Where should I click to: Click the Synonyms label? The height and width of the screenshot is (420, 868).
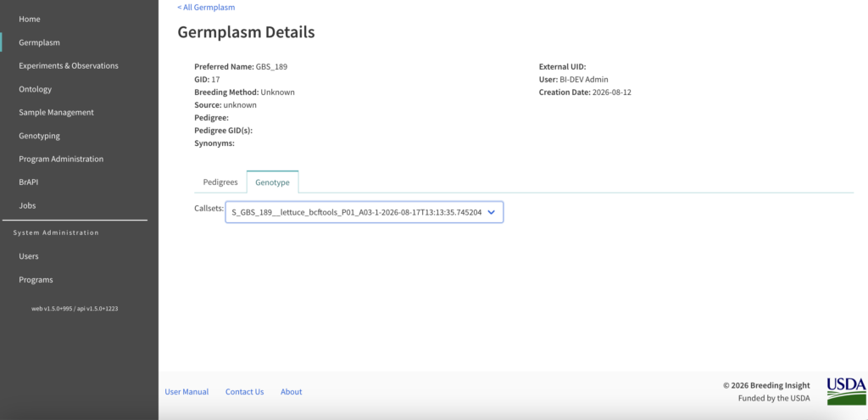coord(214,143)
